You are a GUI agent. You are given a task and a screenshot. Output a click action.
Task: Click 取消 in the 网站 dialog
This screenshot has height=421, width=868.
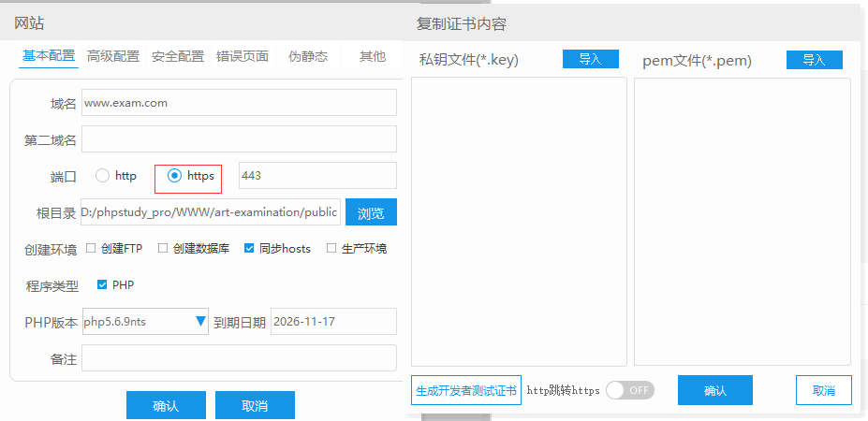click(256, 405)
